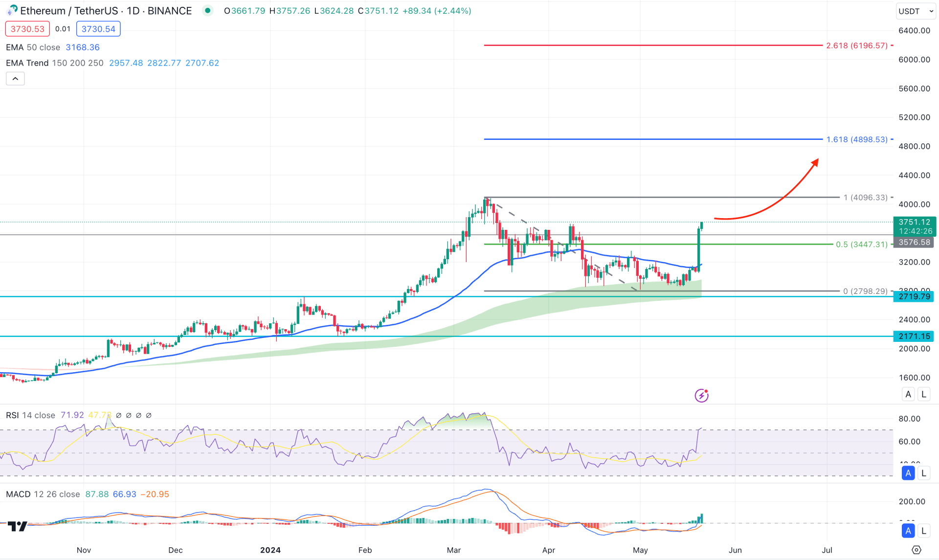Click the 2.618 (6196.57) Fibonacci label
The width and height of the screenshot is (939, 560).
point(857,45)
